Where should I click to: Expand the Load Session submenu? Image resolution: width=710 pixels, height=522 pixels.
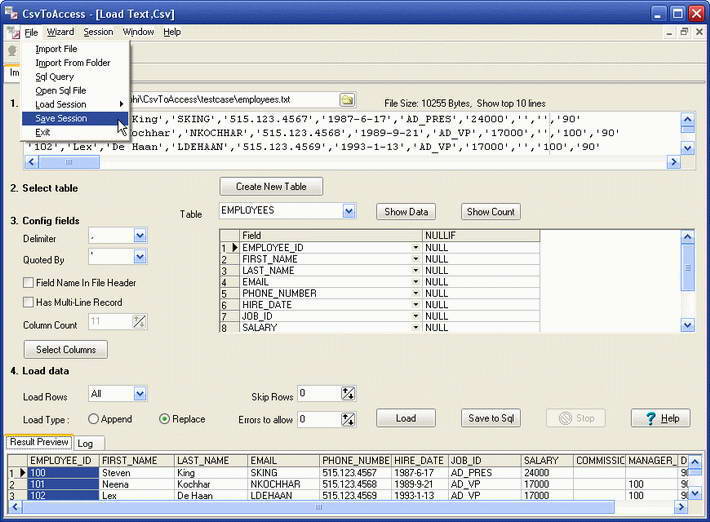[75, 104]
